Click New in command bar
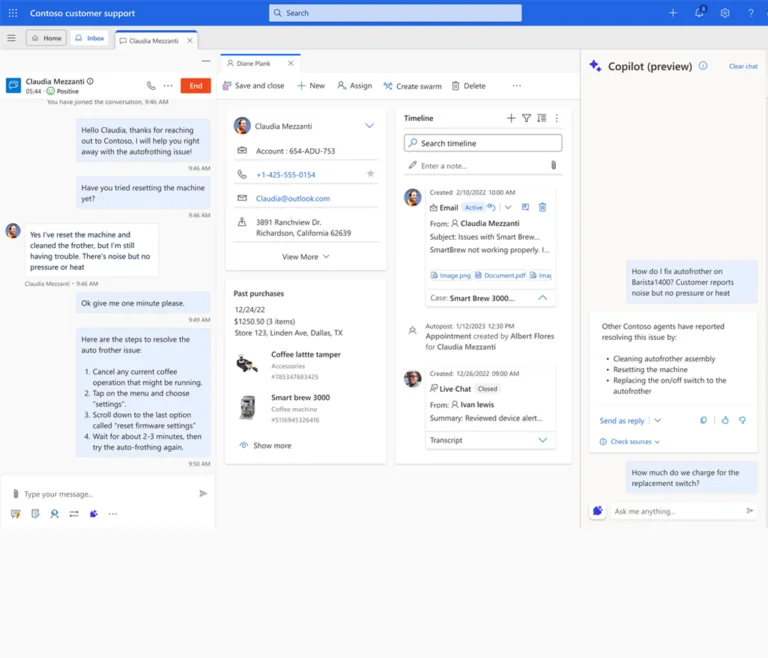The height and width of the screenshot is (658, 768). (311, 86)
